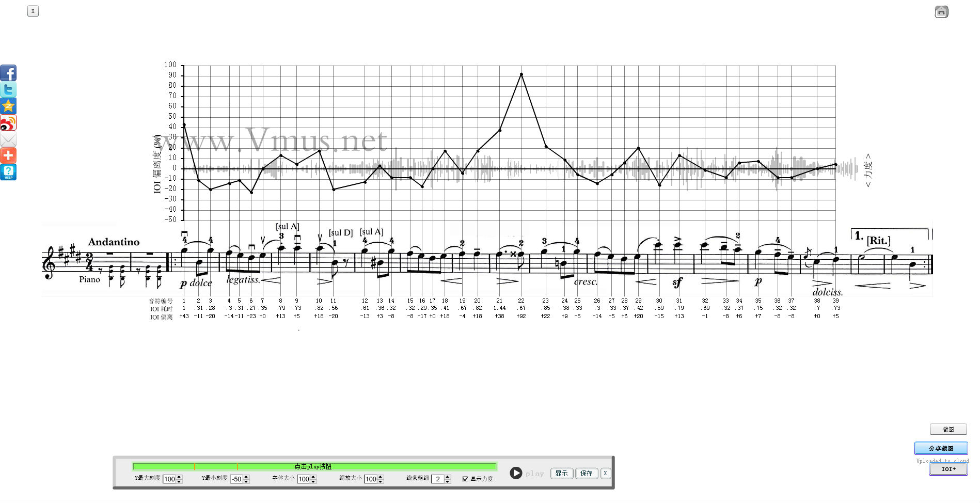The width and height of the screenshot is (980, 503).
Task: Click the yellow star favorites icon
Action: [8, 106]
